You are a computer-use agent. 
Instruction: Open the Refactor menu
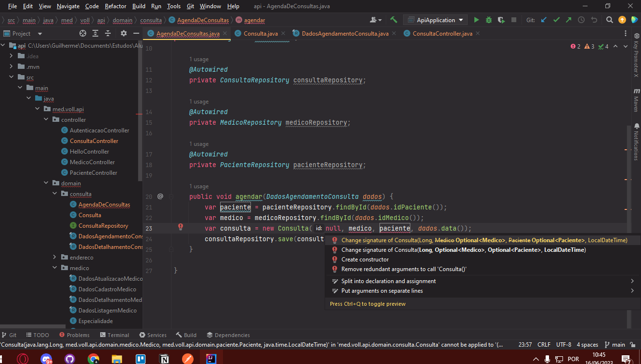click(x=116, y=6)
